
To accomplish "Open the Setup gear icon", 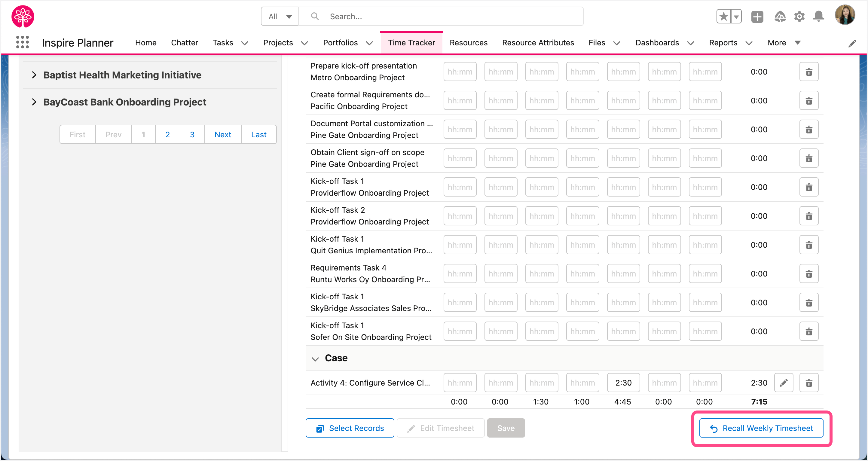I will [799, 16].
